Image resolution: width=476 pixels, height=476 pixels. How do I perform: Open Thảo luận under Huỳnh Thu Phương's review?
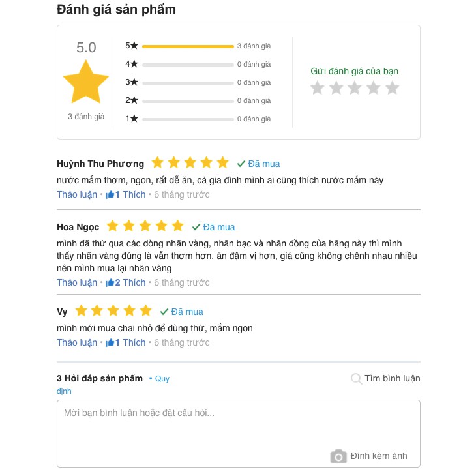point(76,194)
